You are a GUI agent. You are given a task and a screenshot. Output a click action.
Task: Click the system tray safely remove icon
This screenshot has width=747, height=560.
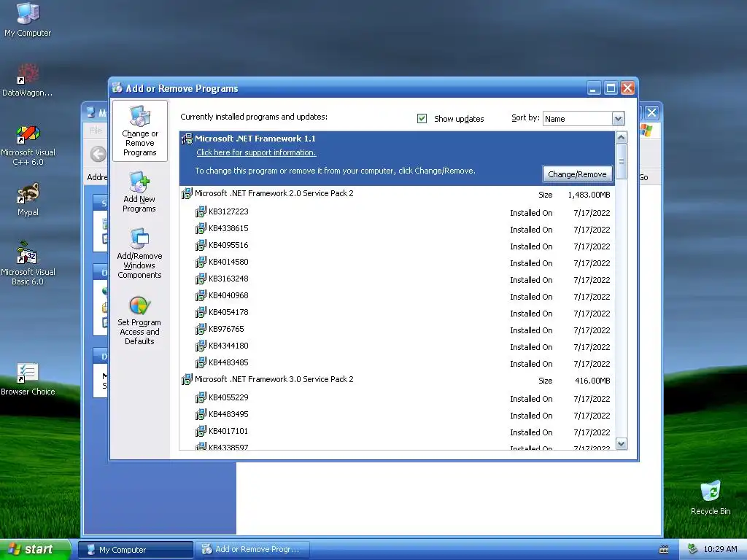[x=692, y=549]
